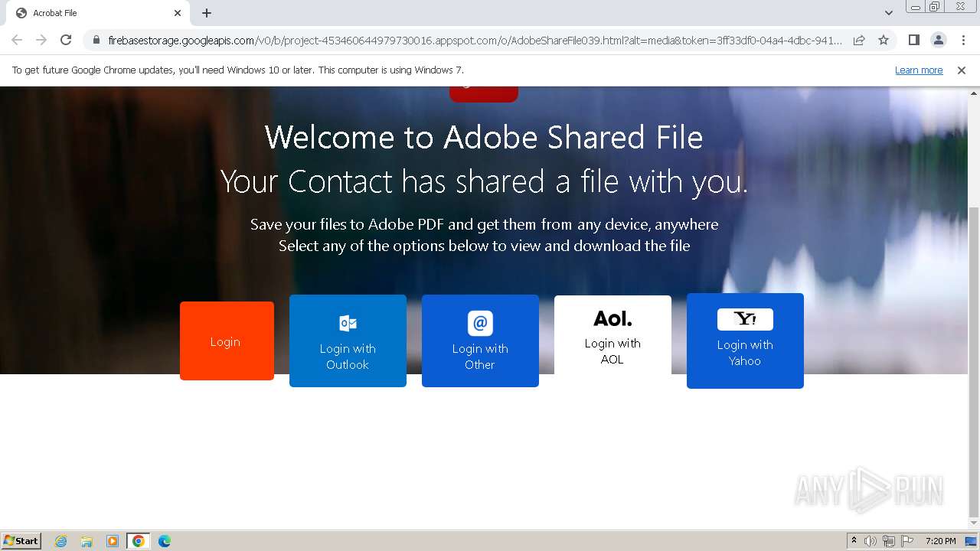This screenshot has width=980, height=551.
Task: Click the address bar URL
Action: click(x=475, y=40)
